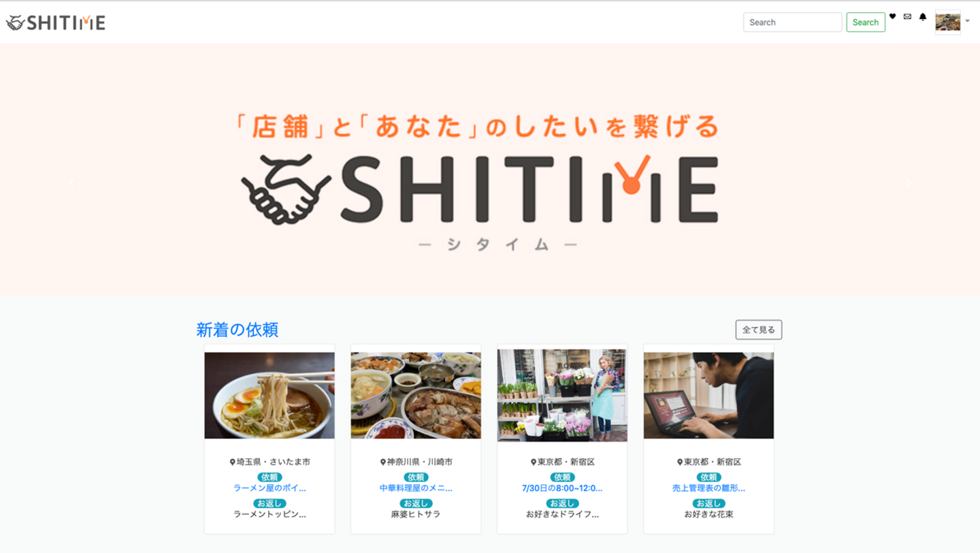Focus the Search input field

coord(792,22)
